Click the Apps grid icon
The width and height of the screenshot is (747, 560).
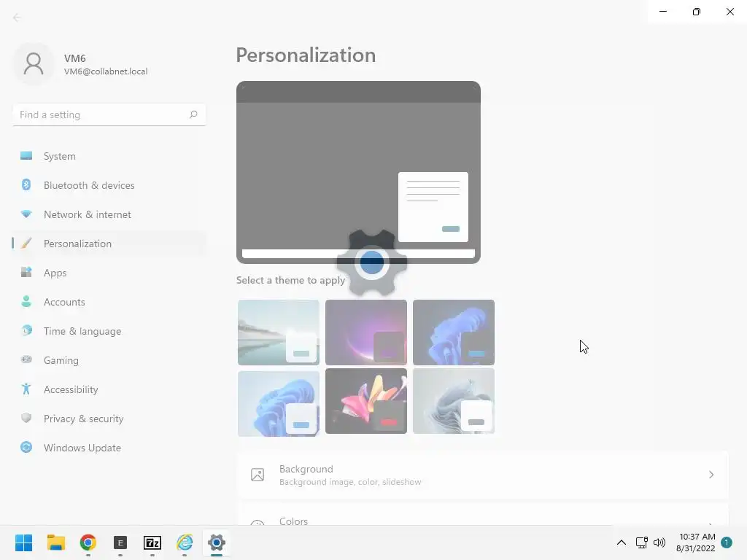(26, 273)
